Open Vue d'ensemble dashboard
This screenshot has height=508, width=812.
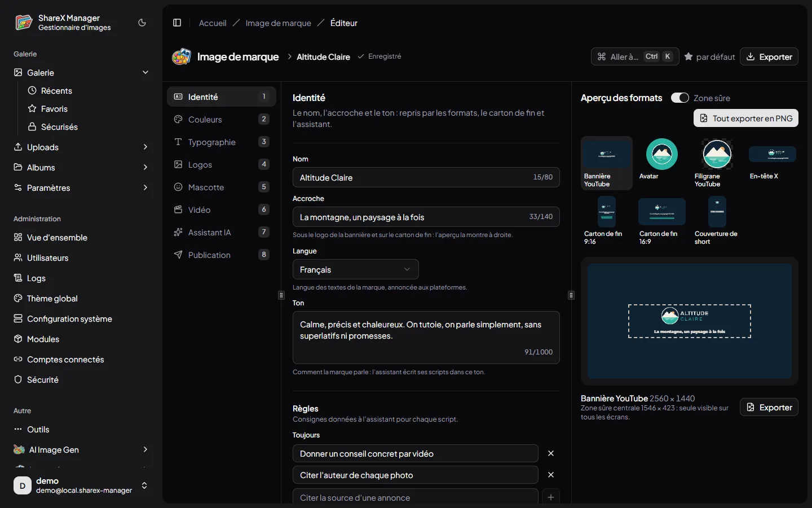(81, 238)
